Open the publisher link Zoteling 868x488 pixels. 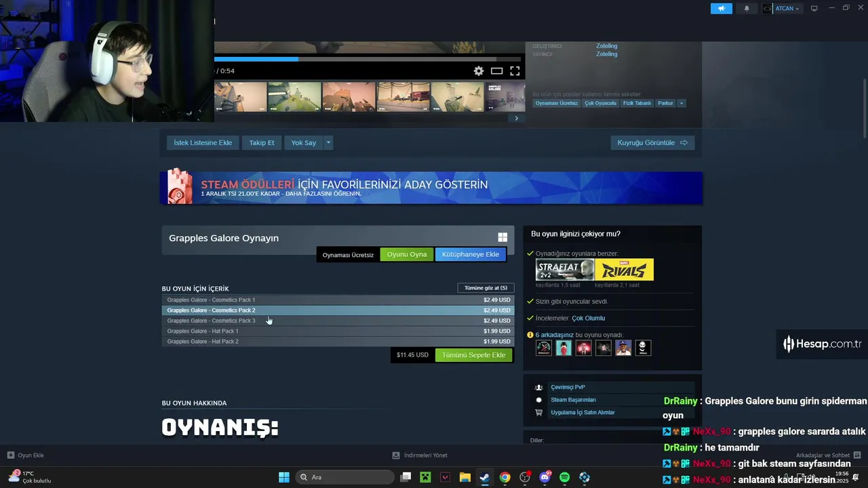(607, 54)
